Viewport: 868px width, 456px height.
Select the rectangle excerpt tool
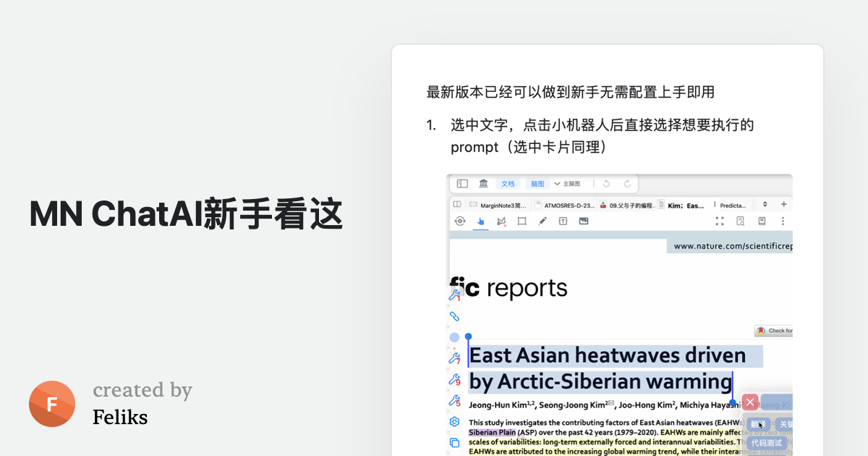(522, 220)
